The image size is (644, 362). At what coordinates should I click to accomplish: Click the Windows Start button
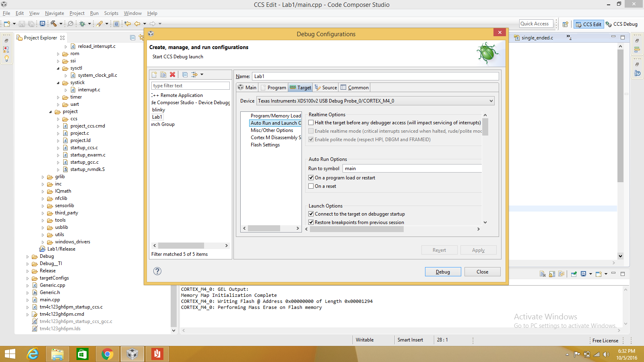pyautogui.click(x=10, y=354)
